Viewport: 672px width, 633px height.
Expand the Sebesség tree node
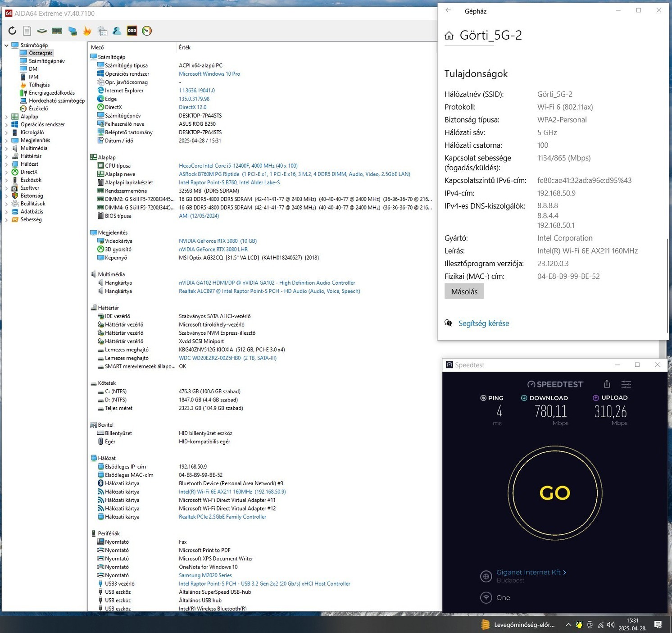(6, 220)
